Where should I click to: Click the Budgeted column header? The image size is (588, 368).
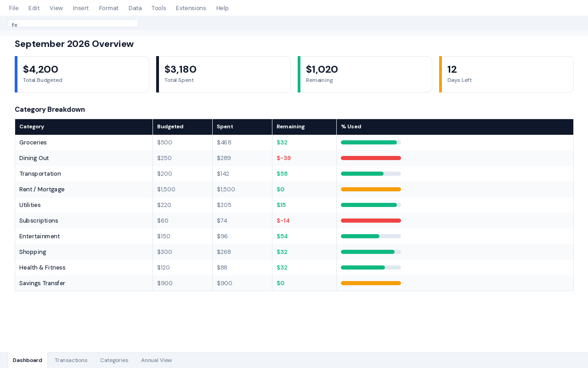click(182, 127)
